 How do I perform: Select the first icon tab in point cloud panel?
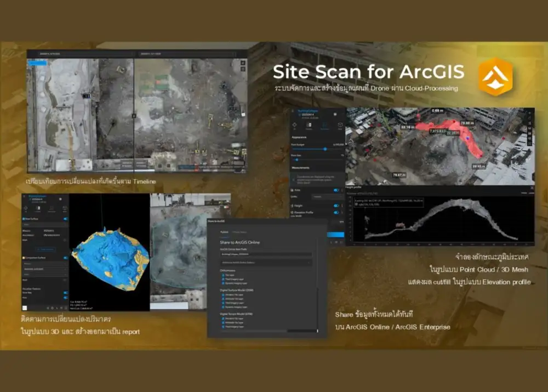(x=296, y=125)
